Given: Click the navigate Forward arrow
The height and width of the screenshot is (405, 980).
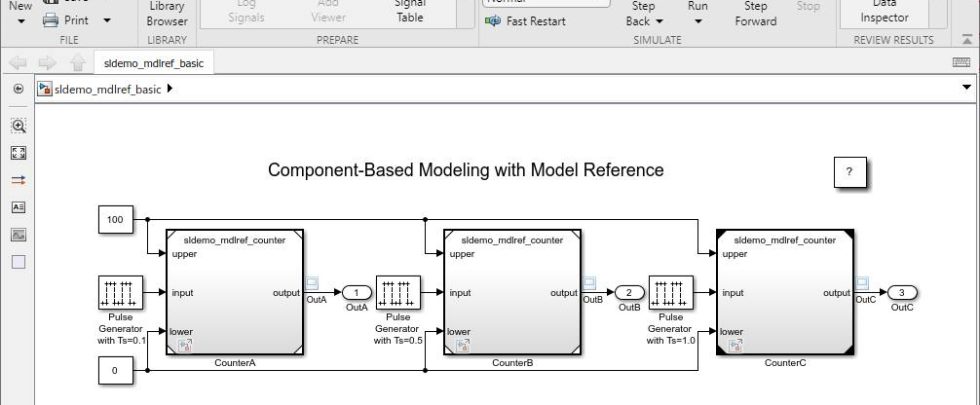Looking at the screenshot, I should point(48,62).
